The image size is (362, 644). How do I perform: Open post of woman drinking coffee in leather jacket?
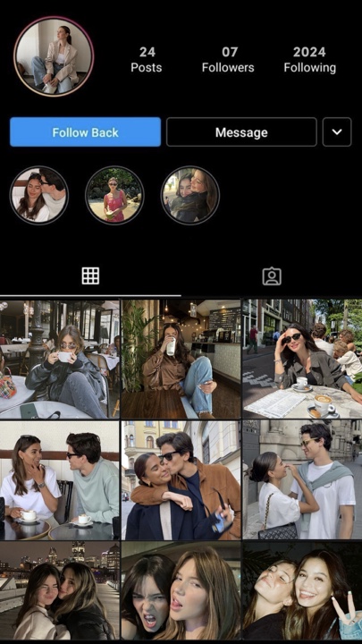click(x=60, y=360)
